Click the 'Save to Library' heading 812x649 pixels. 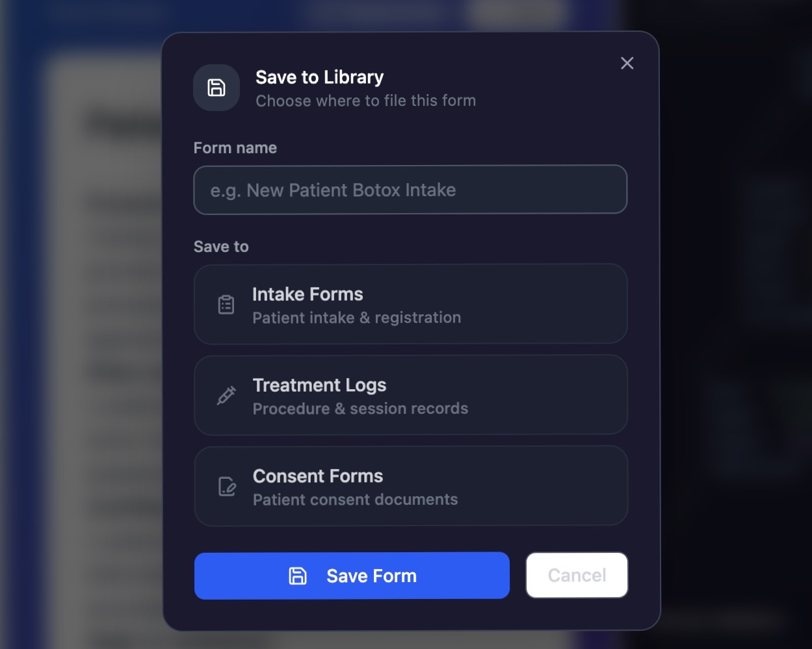(319, 77)
